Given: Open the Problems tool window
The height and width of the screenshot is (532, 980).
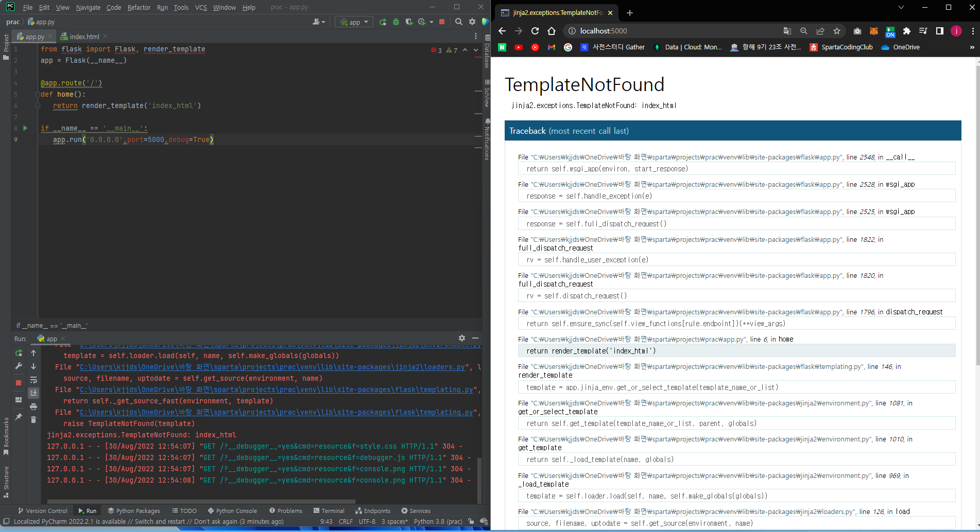Looking at the screenshot, I should [x=286, y=511].
